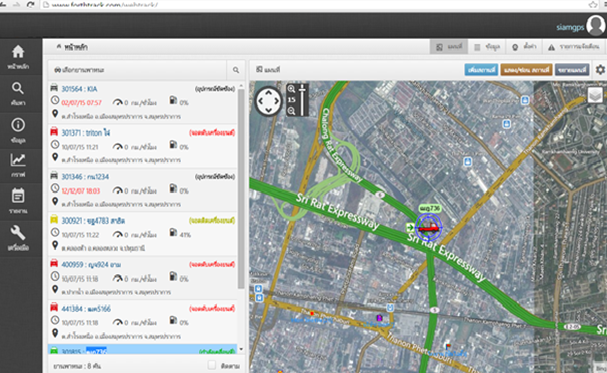Click the vehicle count text showing 8
This screenshot has height=373, width=607.
(77, 366)
